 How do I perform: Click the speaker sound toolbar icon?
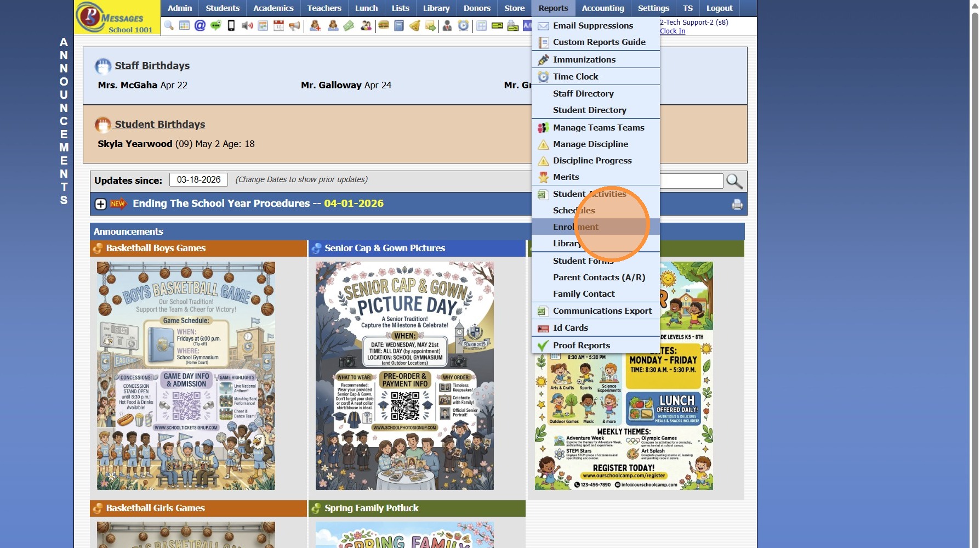[x=247, y=26]
